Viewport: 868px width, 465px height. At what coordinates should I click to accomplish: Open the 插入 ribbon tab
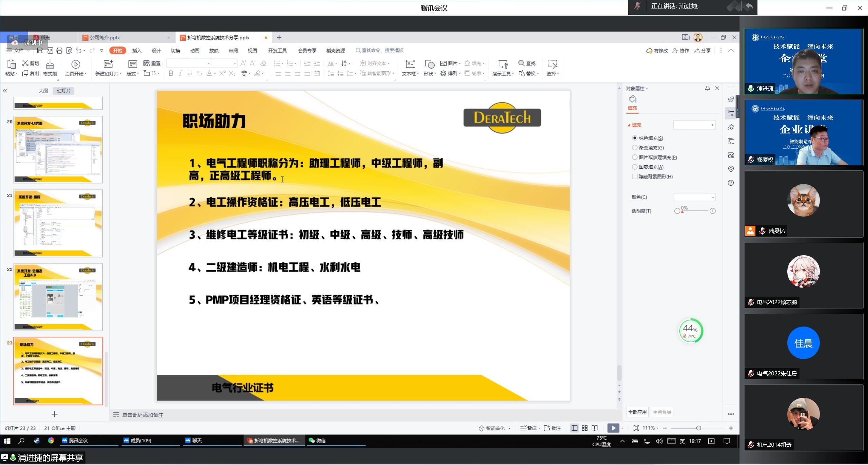point(137,51)
